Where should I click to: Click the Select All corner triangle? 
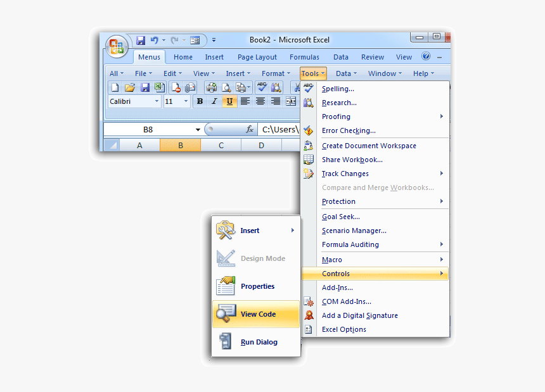click(x=112, y=145)
